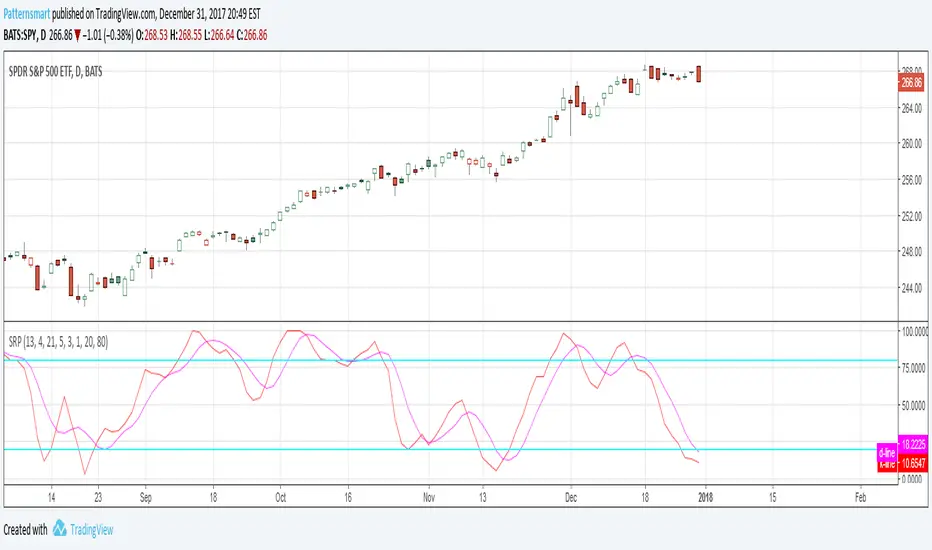Click the L:266.64 low value
Screen dimensions: 932x550
click(219, 35)
